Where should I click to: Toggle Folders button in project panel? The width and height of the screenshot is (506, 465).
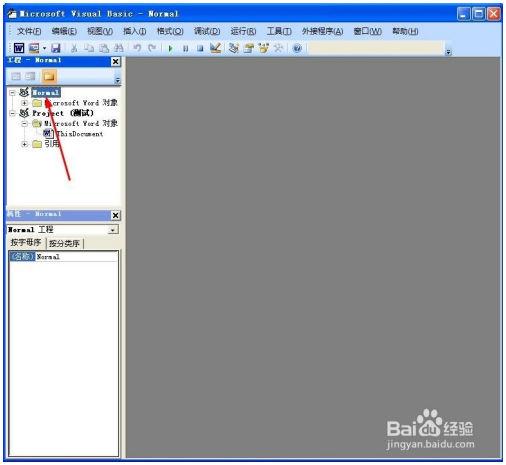click(49, 77)
